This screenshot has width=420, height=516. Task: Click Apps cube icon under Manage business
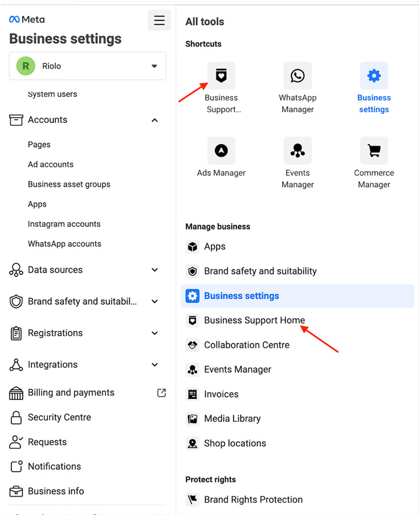(x=193, y=247)
